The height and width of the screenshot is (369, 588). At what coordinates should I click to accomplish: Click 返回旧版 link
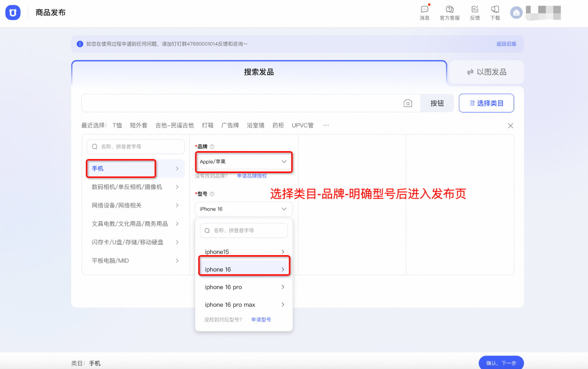click(x=506, y=44)
